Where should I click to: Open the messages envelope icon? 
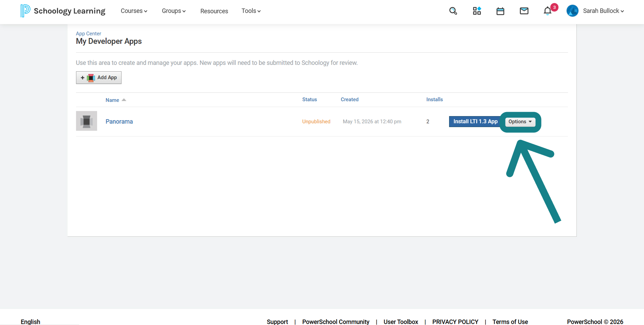coord(524,11)
